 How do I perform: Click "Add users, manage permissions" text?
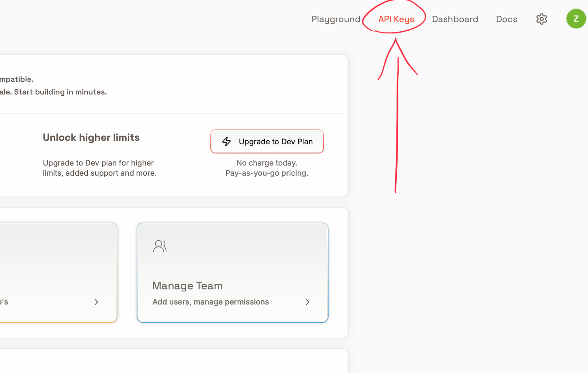[x=211, y=302]
